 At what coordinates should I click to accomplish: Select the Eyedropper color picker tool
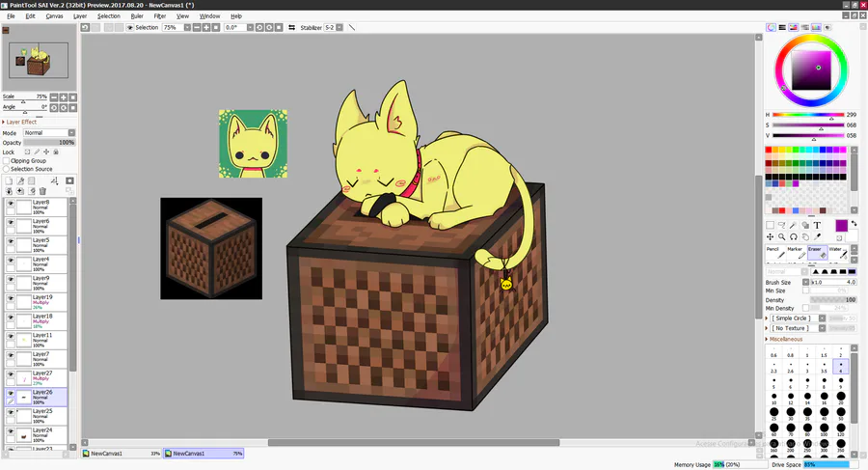[x=817, y=236]
